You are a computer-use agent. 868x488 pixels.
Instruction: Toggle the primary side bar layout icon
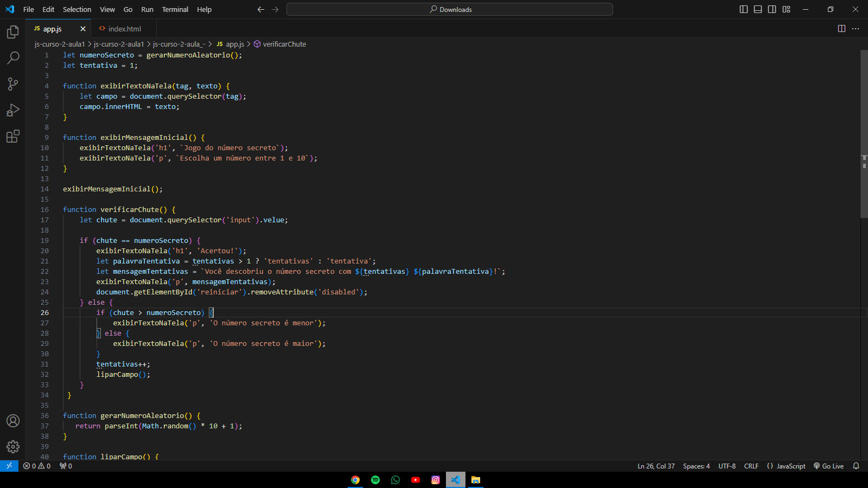tap(744, 9)
